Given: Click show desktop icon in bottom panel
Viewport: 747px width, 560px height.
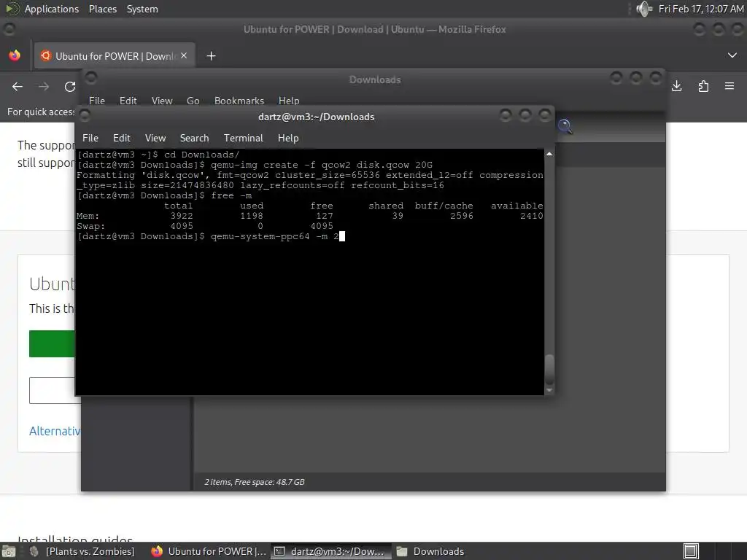Looking at the screenshot, I should (8, 551).
